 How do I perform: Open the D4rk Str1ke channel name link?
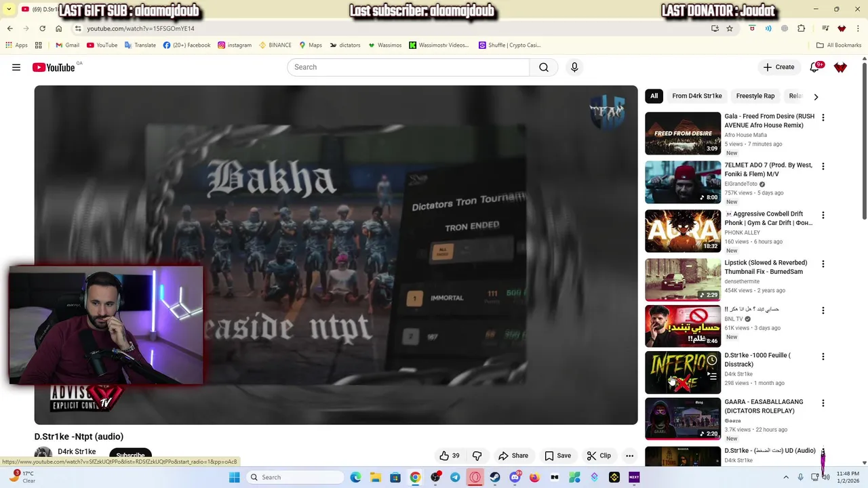click(77, 451)
